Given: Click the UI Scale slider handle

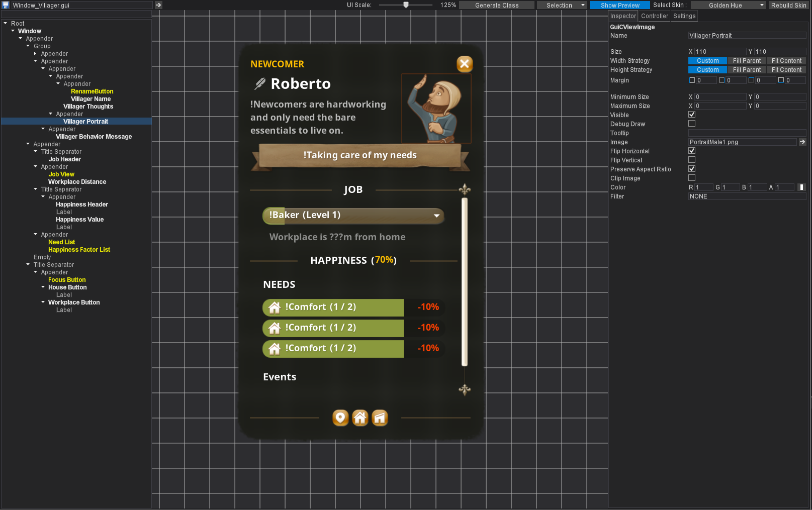Looking at the screenshot, I should click(407, 5).
